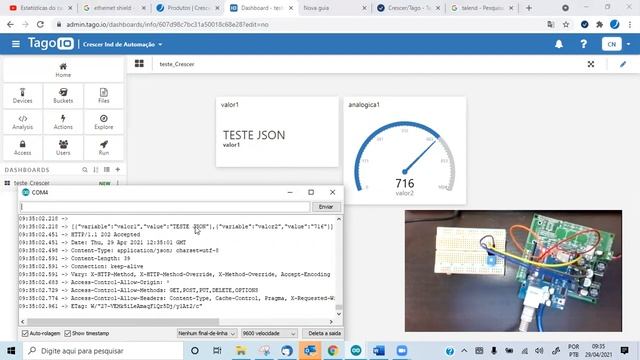The image size is (640, 360).
Task: Go to Home in sidebar
Action: tap(63, 70)
